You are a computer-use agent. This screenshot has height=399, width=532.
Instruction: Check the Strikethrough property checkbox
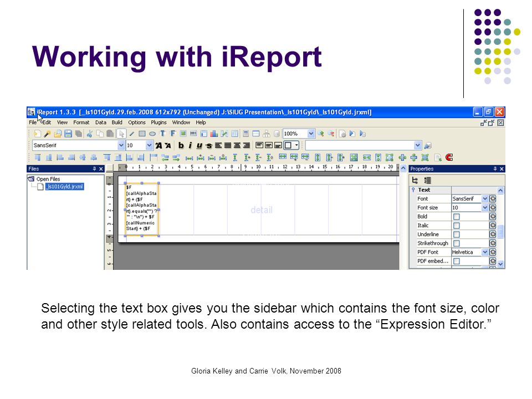coord(457,244)
